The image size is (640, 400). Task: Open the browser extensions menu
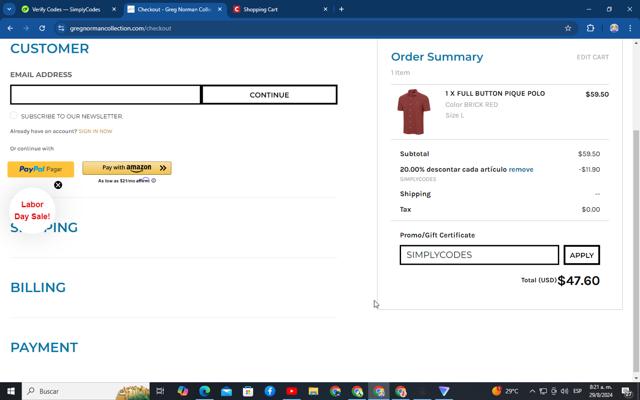[590, 28]
